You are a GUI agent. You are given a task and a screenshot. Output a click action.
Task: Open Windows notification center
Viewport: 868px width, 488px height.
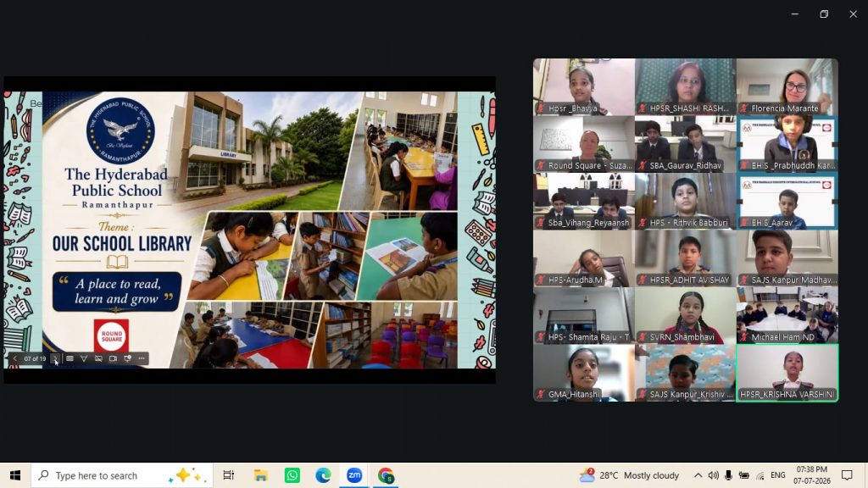[x=847, y=475]
